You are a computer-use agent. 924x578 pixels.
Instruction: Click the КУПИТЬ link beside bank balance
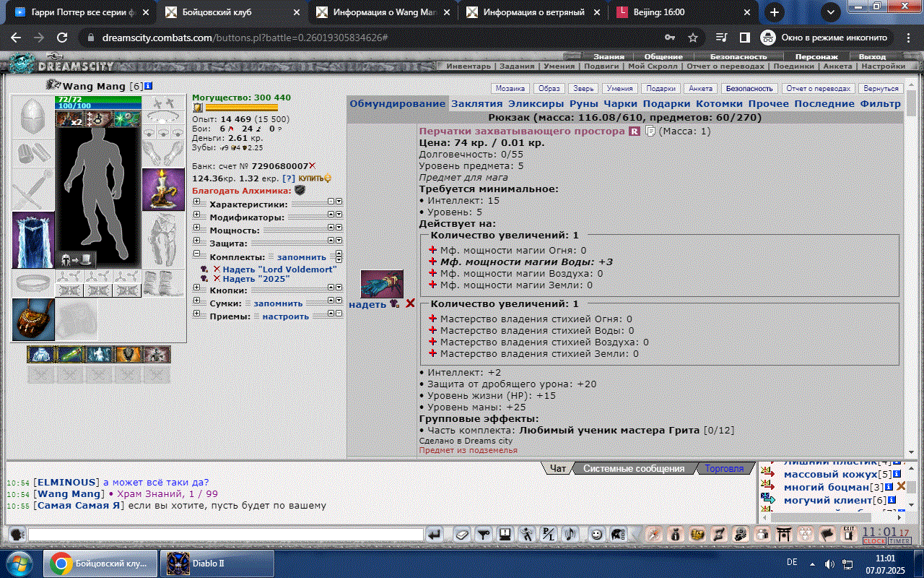click(x=315, y=178)
